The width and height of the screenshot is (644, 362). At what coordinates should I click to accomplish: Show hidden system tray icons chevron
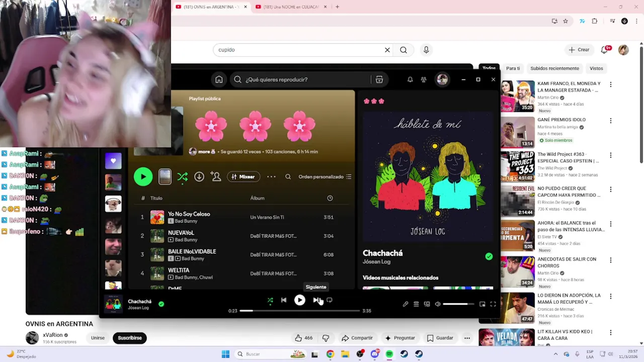point(555,354)
